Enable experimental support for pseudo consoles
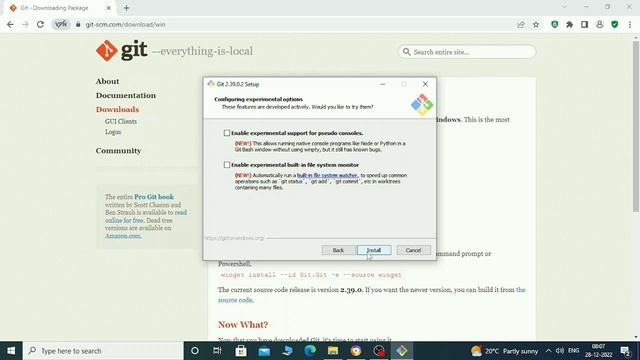Viewport: 640px width, 360px height. pyautogui.click(x=227, y=133)
